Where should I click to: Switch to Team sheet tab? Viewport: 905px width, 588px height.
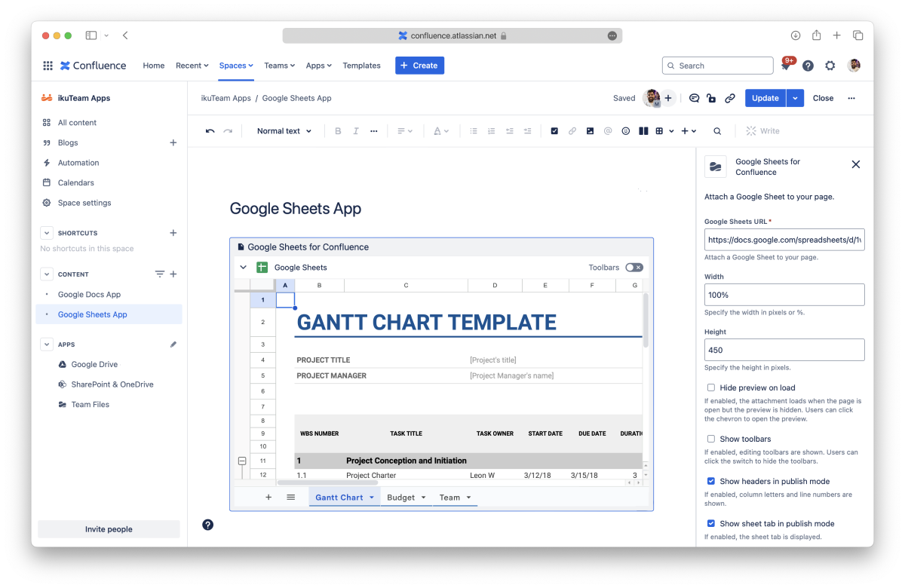(449, 498)
